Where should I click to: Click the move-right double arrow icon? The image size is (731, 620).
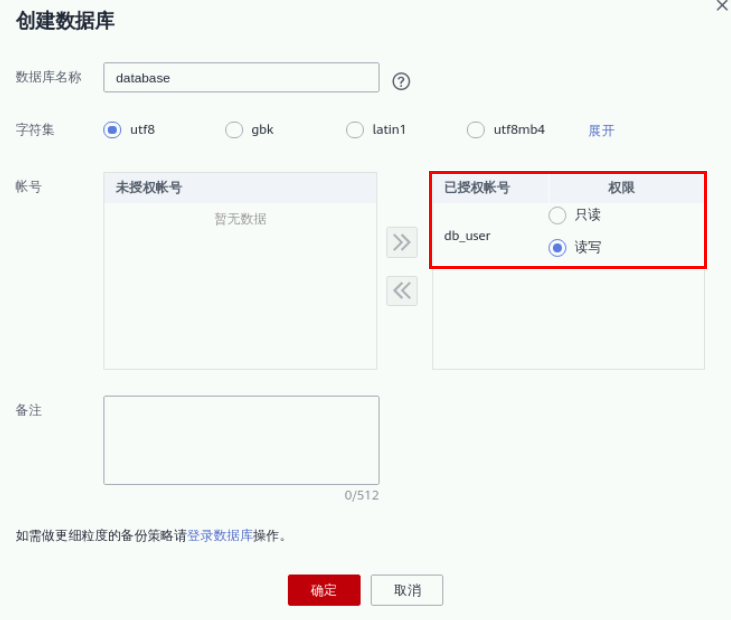coord(401,241)
